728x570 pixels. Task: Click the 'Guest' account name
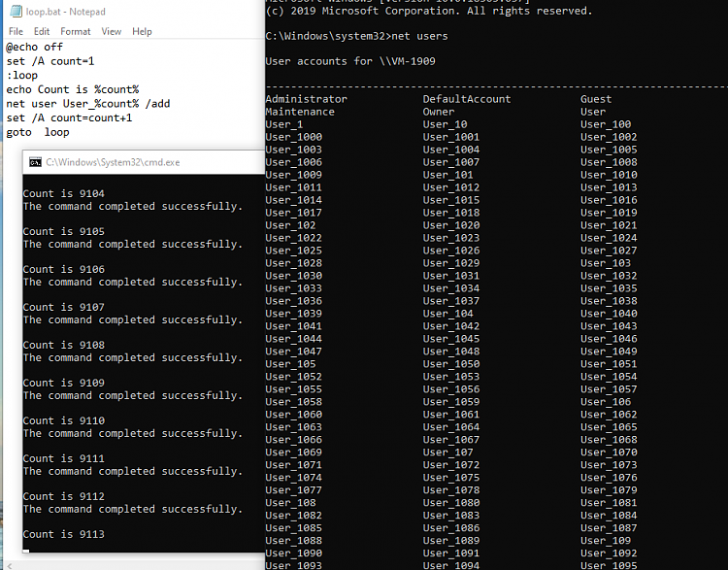[x=596, y=99]
